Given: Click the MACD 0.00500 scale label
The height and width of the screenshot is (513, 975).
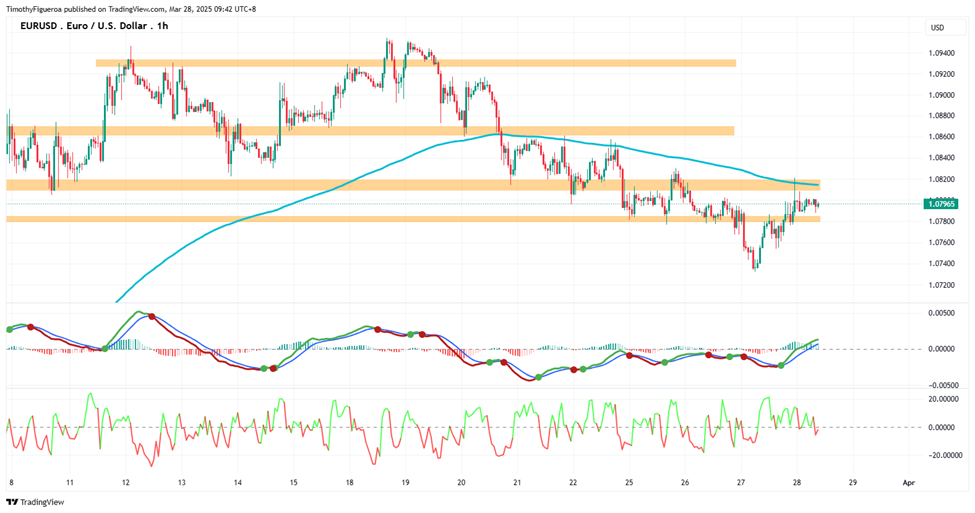Looking at the screenshot, I should (x=941, y=313).
